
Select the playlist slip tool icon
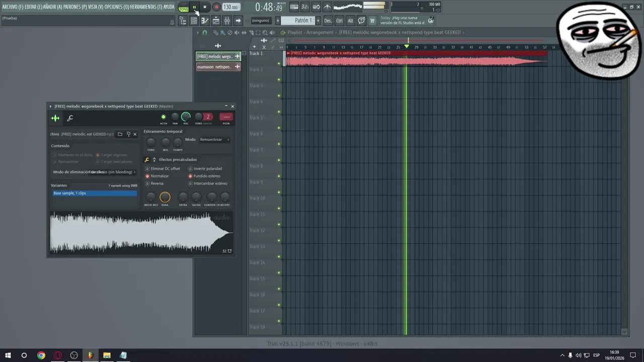244,32
